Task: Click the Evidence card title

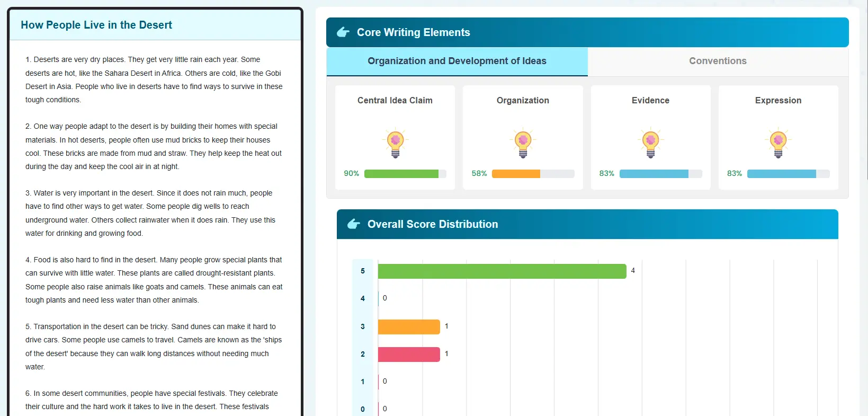Action: pos(650,101)
